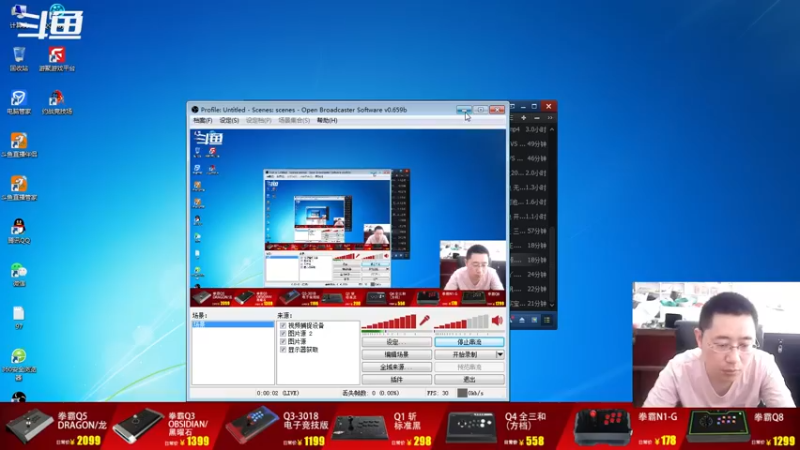Viewport: 800px width, 450px height.
Task: Click the 编辑场景 edit scene button
Action: point(396,355)
